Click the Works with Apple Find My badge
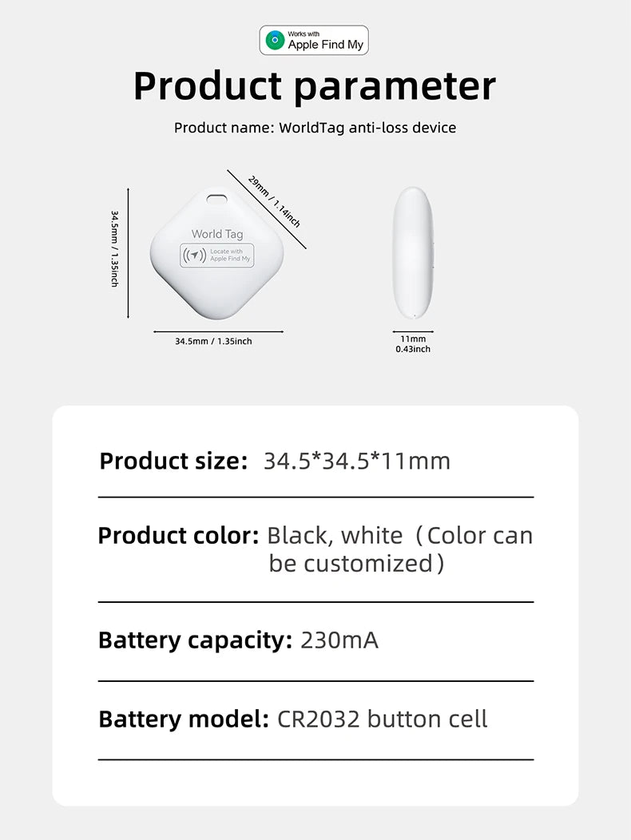 315,40
